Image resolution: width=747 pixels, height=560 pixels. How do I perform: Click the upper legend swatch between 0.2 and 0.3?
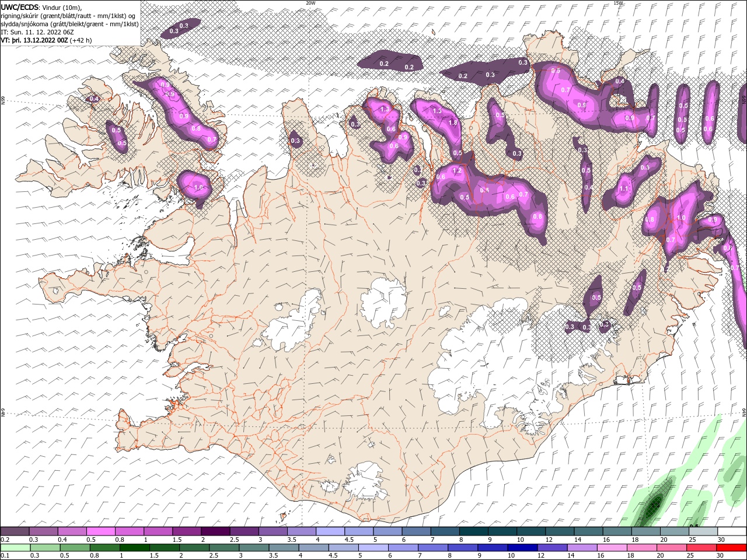pos(15,531)
